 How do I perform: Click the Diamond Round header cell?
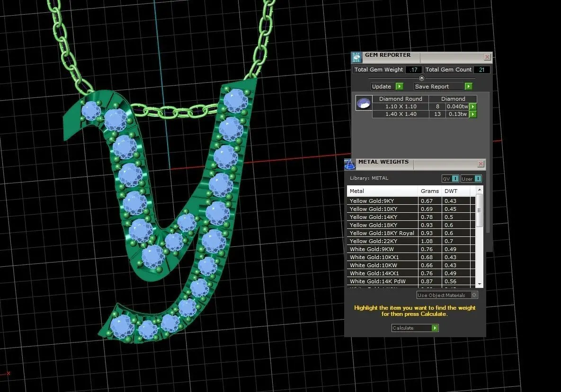pos(401,99)
